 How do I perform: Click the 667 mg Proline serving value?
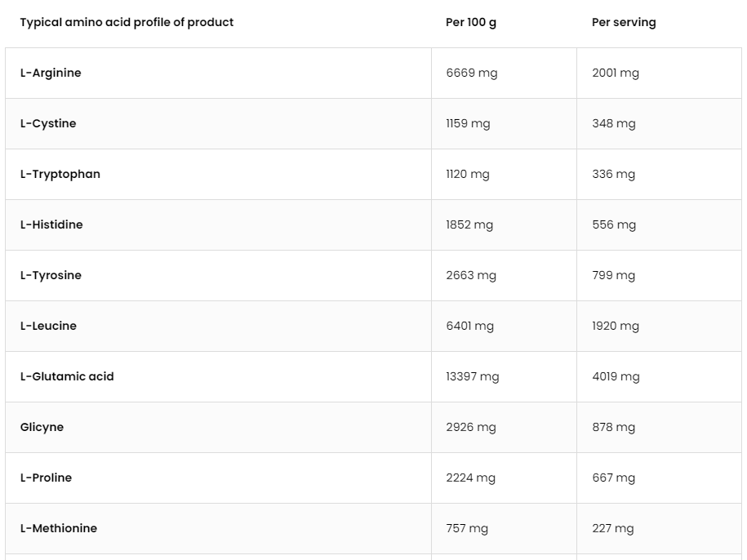tap(613, 478)
